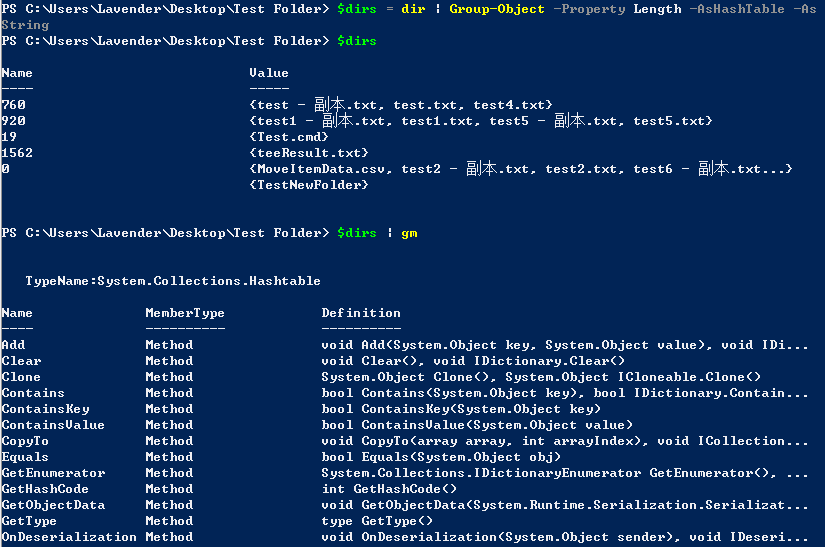Click the Definition column header
The height and width of the screenshot is (547, 825).
pyautogui.click(x=361, y=313)
